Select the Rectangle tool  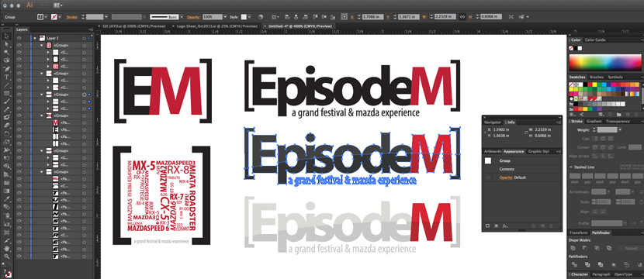(x=6, y=93)
